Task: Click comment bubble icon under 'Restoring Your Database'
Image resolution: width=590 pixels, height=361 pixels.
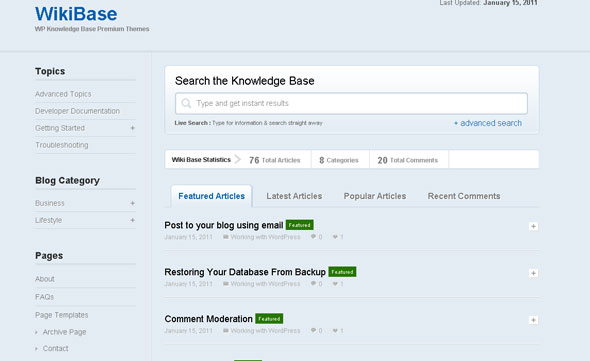Action: click(313, 284)
